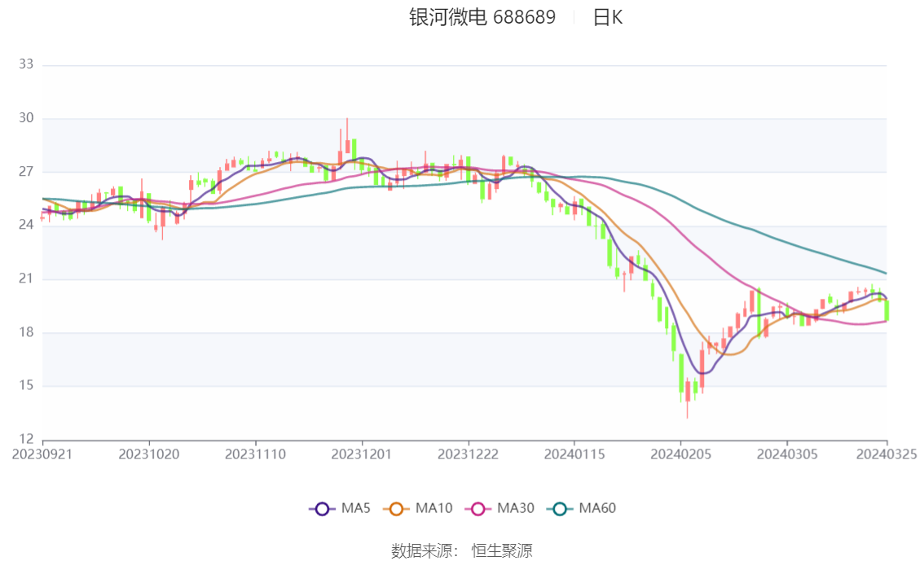Select the 20230921 start date label
The width and height of the screenshot is (924, 561).
click(x=42, y=454)
